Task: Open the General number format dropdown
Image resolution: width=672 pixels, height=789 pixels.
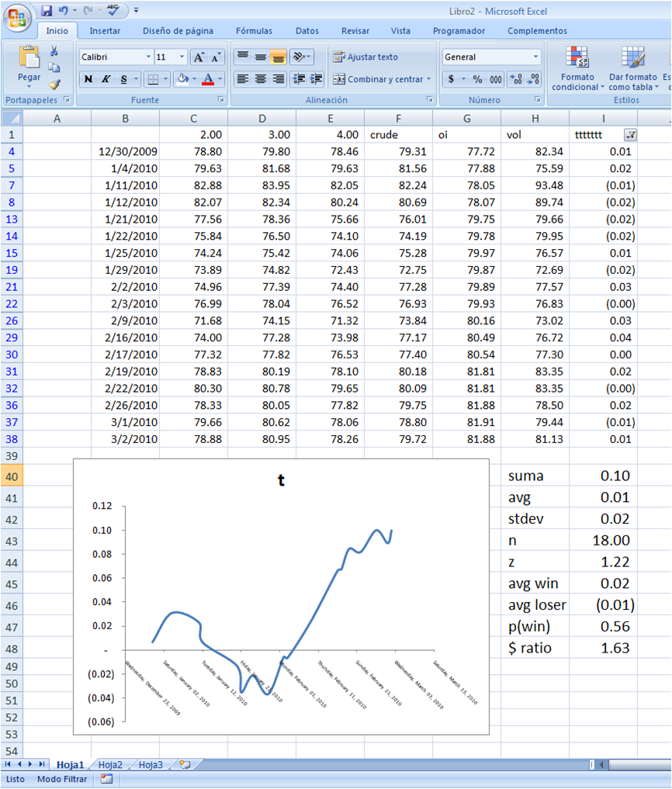Action: [x=535, y=57]
